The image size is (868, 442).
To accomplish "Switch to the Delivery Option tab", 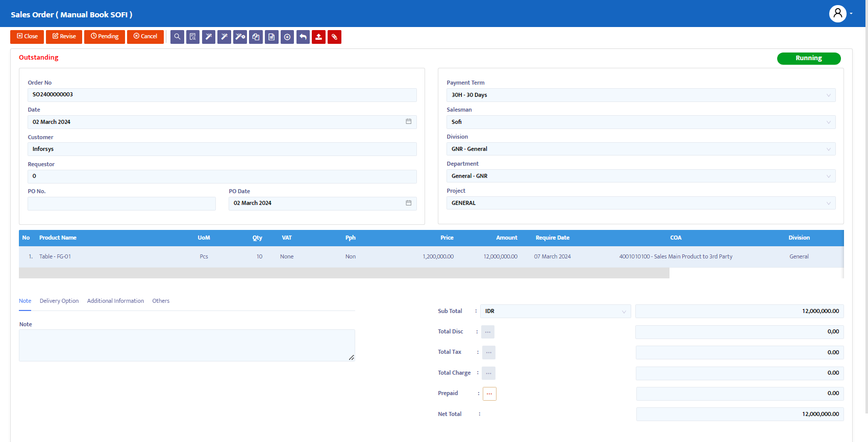I will 59,301.
